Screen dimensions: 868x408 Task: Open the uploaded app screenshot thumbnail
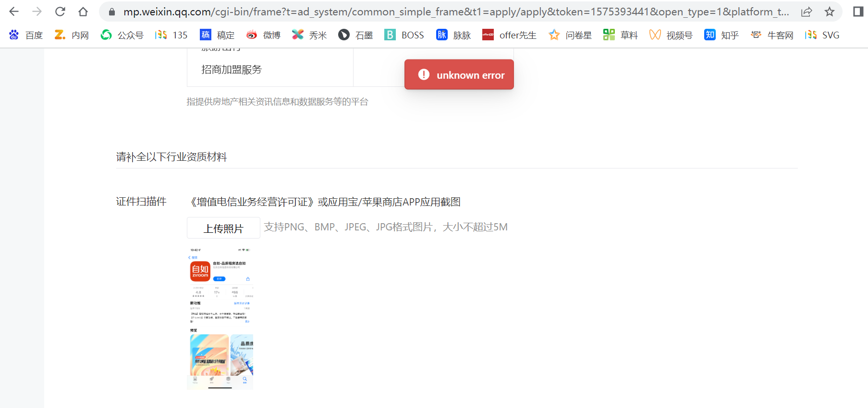220,318
